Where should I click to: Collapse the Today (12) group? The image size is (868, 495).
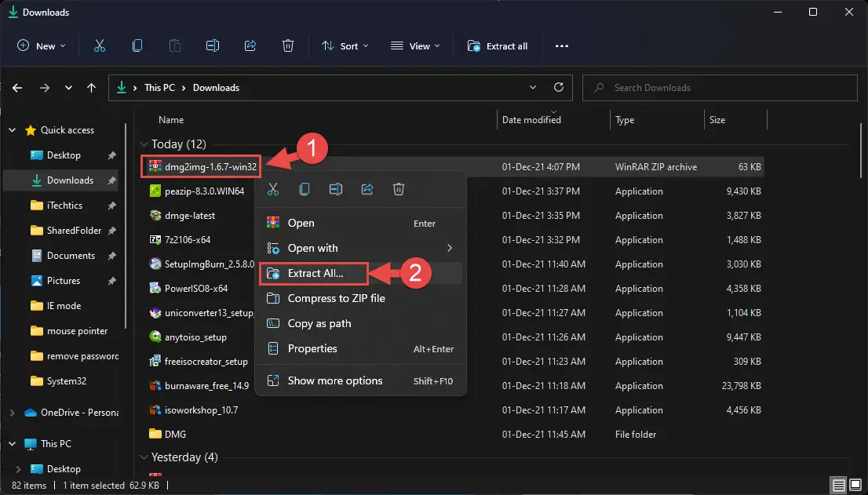click(144, 144)
